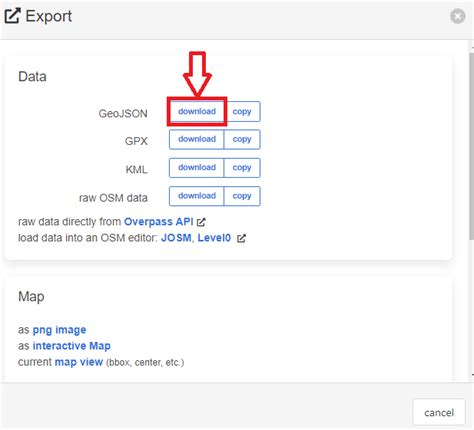Copy the GPX data
Viewport: 474px width, 430px height.
[x=242, y=139]
